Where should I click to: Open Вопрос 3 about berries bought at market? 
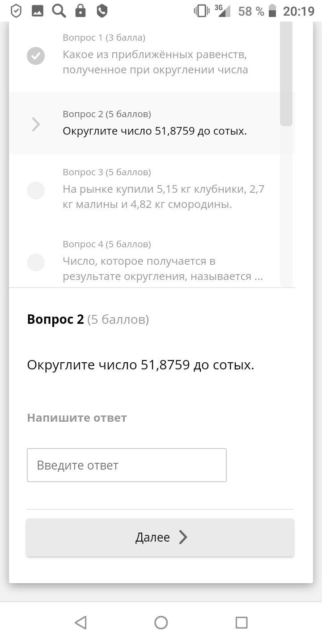[163, 197]
